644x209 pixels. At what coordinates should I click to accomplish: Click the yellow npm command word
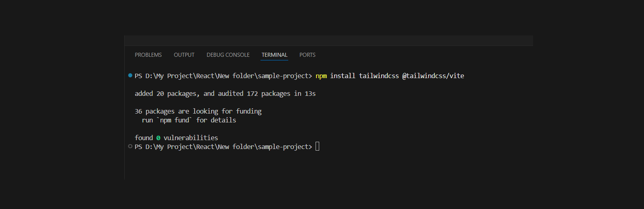point(321,76)
